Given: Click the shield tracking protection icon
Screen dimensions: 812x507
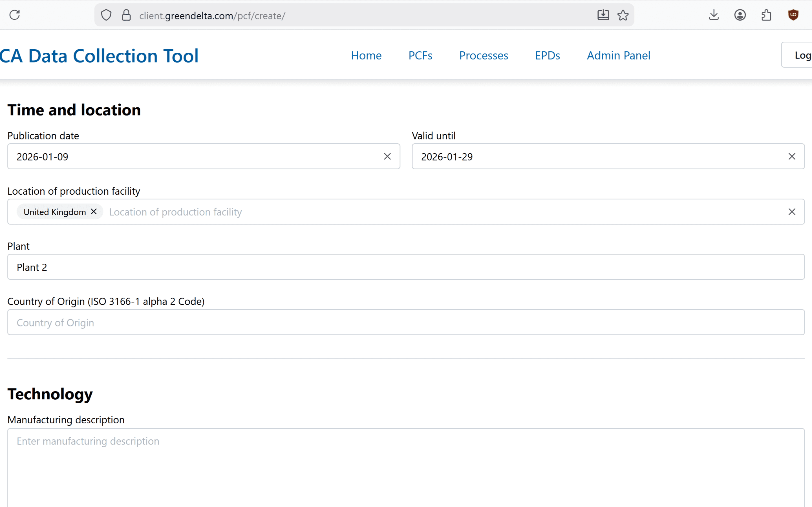Looking at the screenshot, I should [106, 15].
